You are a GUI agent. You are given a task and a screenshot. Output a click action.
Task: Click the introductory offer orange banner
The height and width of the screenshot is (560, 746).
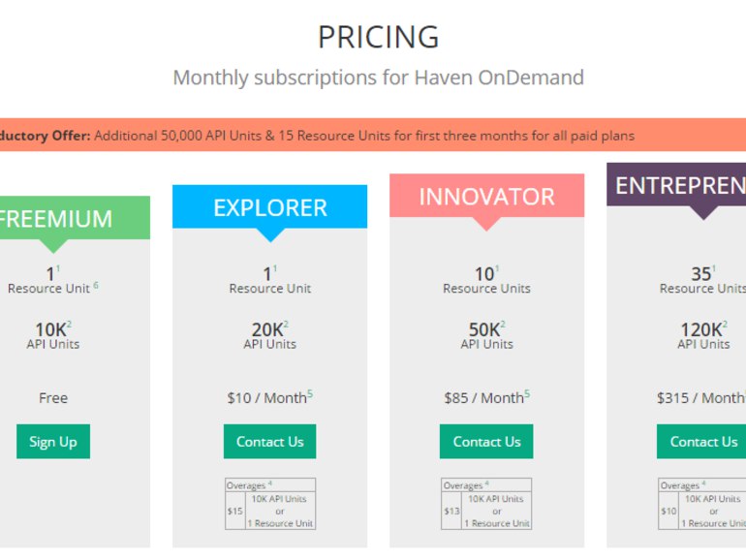(373, 135)
